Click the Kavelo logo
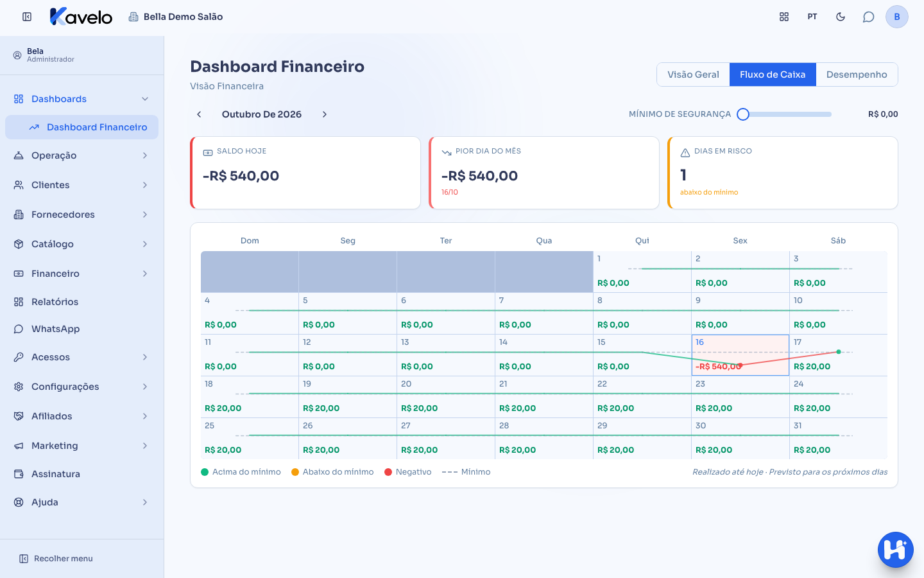 81,17
